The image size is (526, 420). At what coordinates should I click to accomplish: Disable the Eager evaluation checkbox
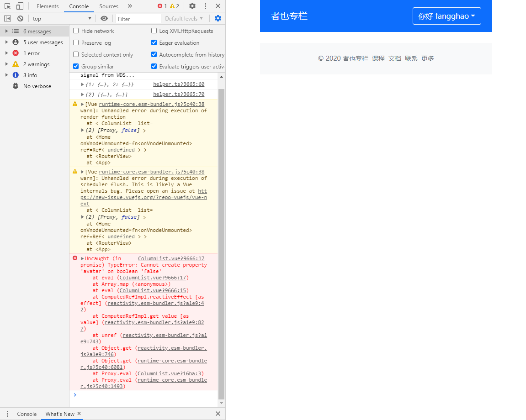point(154,42)
